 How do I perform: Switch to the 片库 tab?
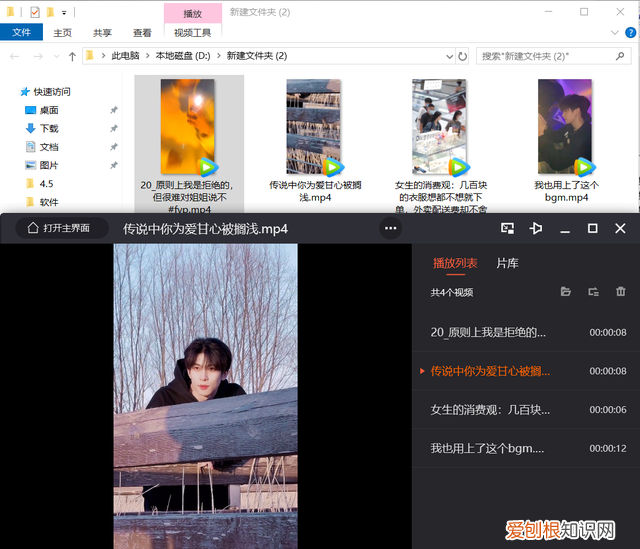[x=507, y=263]
